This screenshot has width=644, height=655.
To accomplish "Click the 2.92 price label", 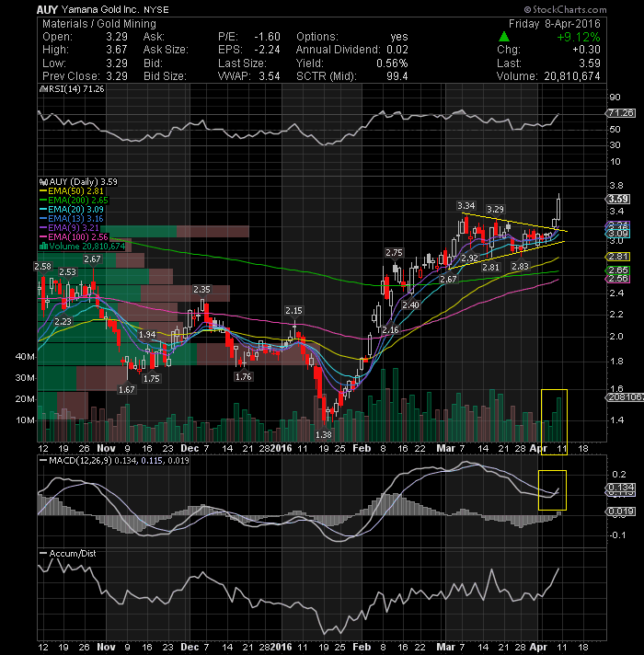I will [469, 258].
